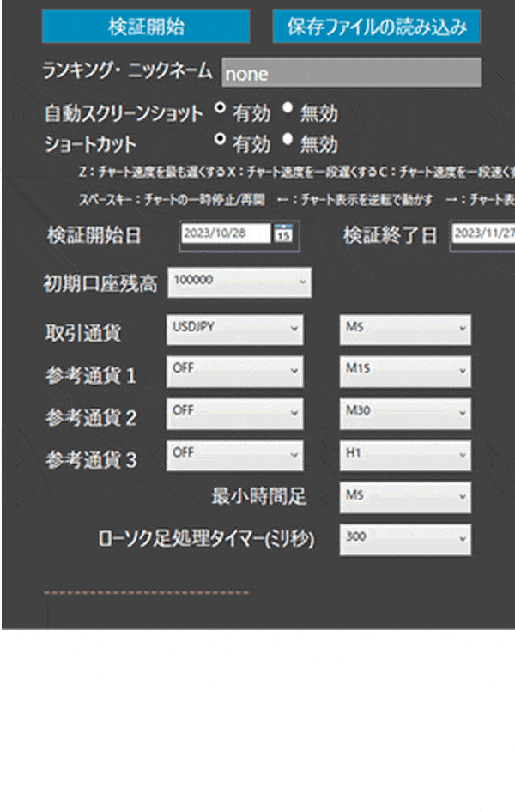Open 取引通貨 timeframe dropdown showing M5
Viewport: 515px width, 812px height.
405,330
